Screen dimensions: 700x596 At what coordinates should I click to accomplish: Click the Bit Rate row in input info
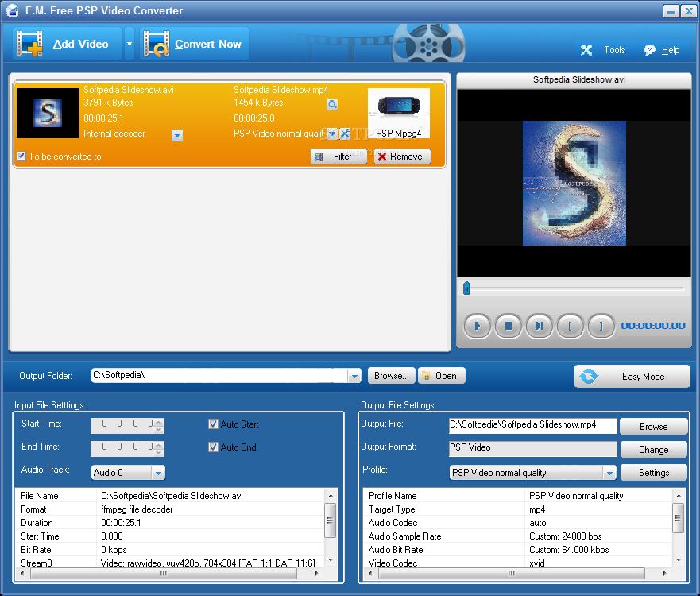point(170,550)
